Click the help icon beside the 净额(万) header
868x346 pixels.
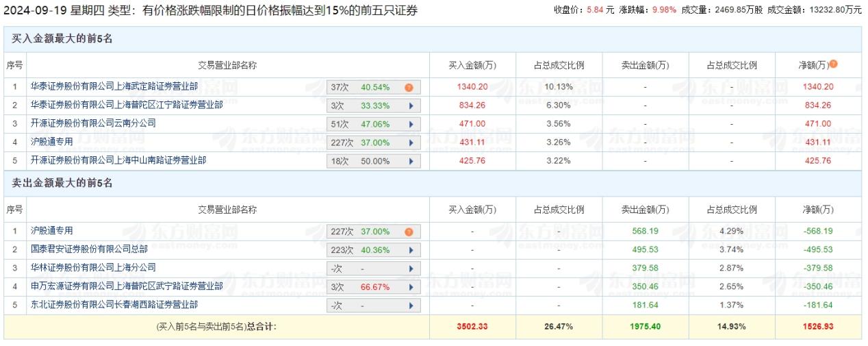[x=833, y=64]
